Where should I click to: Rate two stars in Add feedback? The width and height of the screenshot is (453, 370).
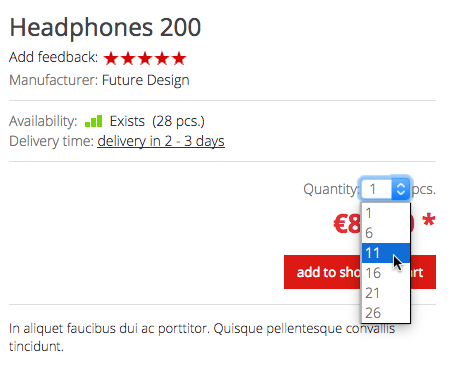[x=128, y=58]
